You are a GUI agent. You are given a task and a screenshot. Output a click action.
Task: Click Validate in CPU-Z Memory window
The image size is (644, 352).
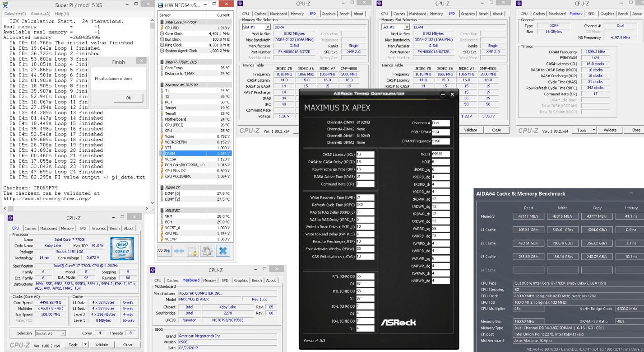pyautogui.click(x=610, y=130)
